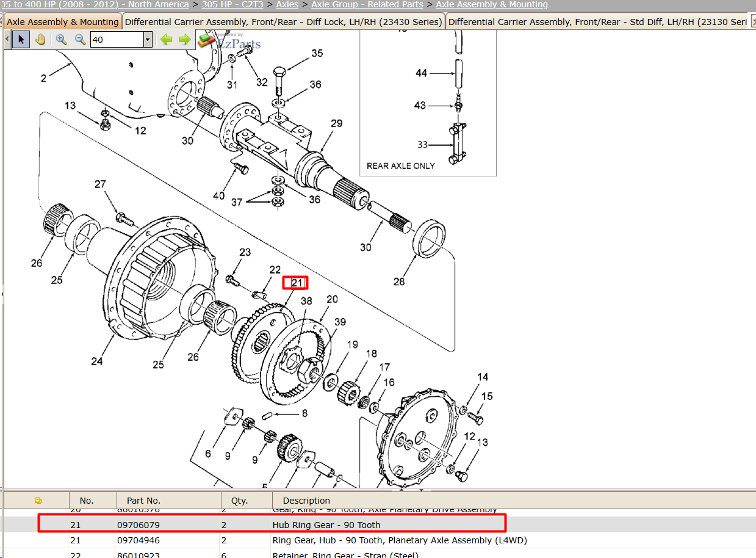This screenshot has height=558, width=756.
Task: Click callout number 22 on diagram
Action: [x=275, y=270]
